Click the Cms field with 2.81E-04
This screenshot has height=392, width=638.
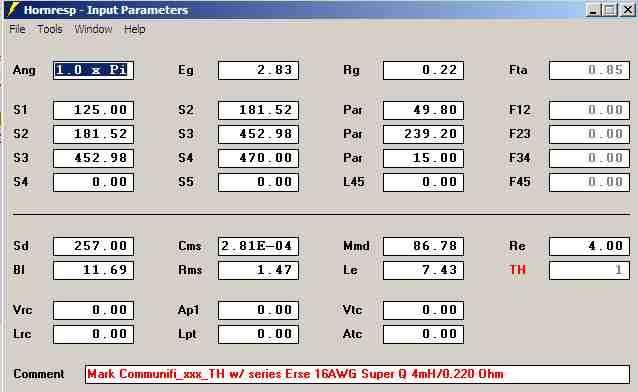pos(258,246)
